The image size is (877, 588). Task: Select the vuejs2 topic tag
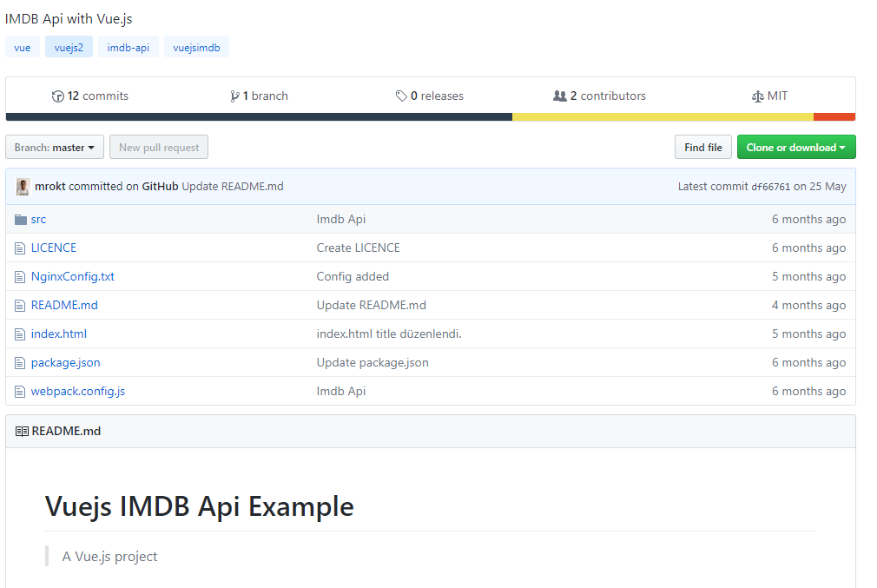pyautogui.click(x=69, y=47)
